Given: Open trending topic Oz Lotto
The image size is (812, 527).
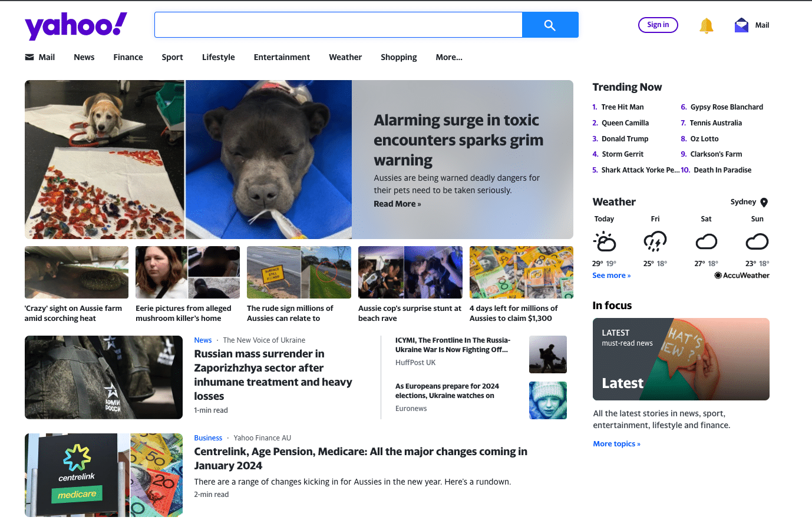Looking at the screenshot, I should 704,139.
